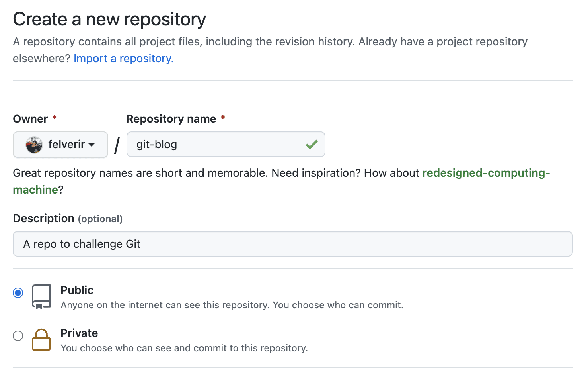Click suggested name redesigned-computing-machine
The image size is (588, 376).
click(486, 173)
